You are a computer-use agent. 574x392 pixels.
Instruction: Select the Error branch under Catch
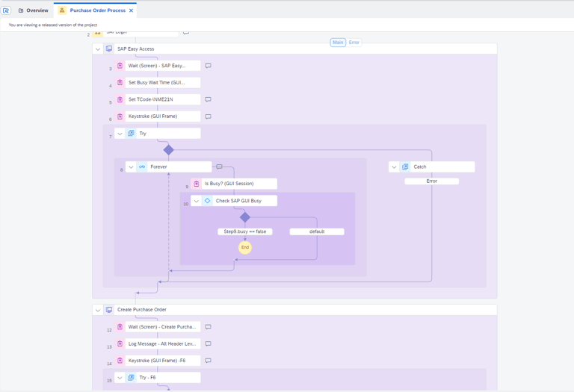pyautogui.click(x=431, y=181)
